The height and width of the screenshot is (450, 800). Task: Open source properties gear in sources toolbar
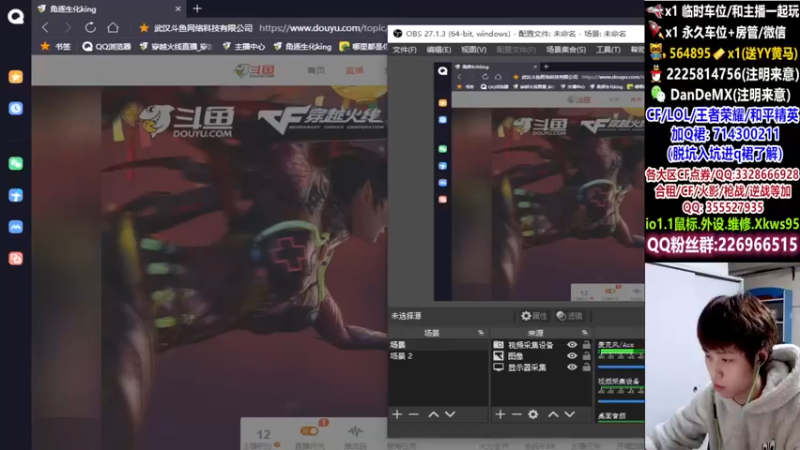533,414
